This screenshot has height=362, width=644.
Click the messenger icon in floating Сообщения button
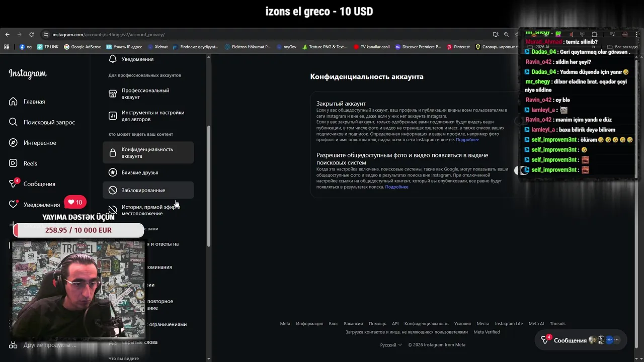(545, 340)
